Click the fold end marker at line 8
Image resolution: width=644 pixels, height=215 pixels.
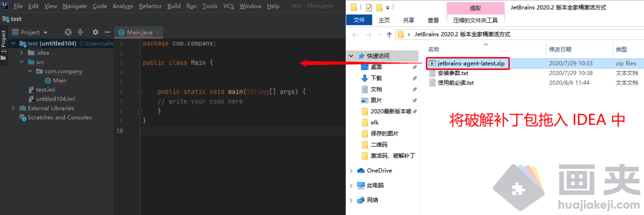140,111
